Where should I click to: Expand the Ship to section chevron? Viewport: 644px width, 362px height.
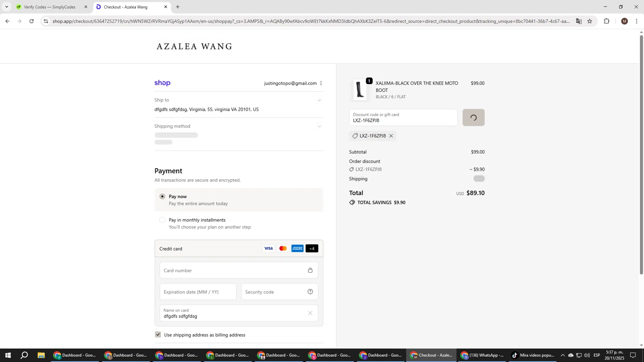(x=319, y=100)
